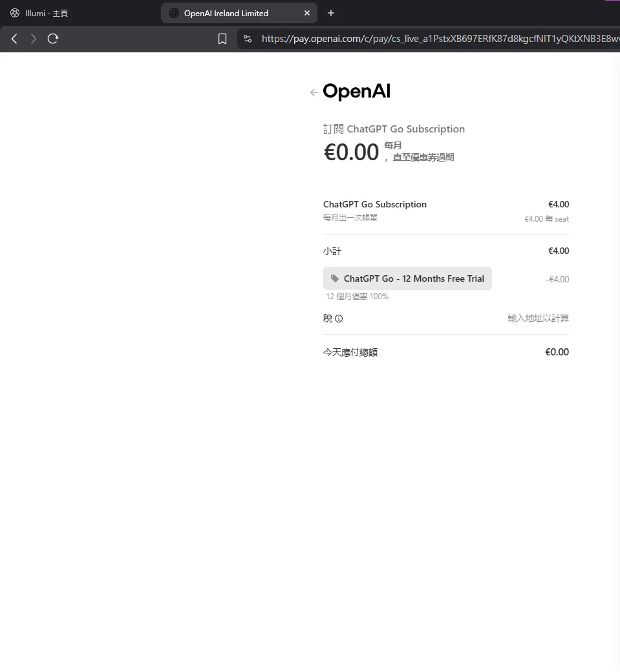This screenshot has width=620, height=672.
Task: Click the 訂閱 ChatGPT Go Subscription heading
Action: pos(394,129)
